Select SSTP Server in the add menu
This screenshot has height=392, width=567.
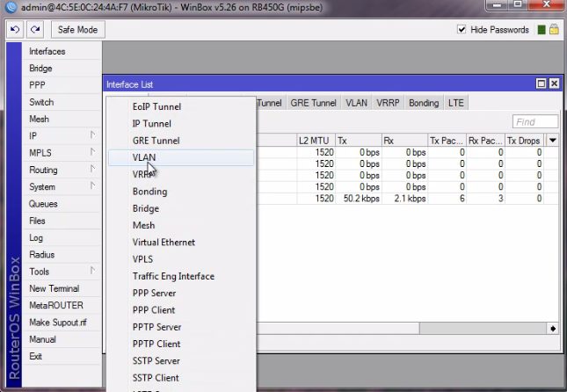point(181,361)
